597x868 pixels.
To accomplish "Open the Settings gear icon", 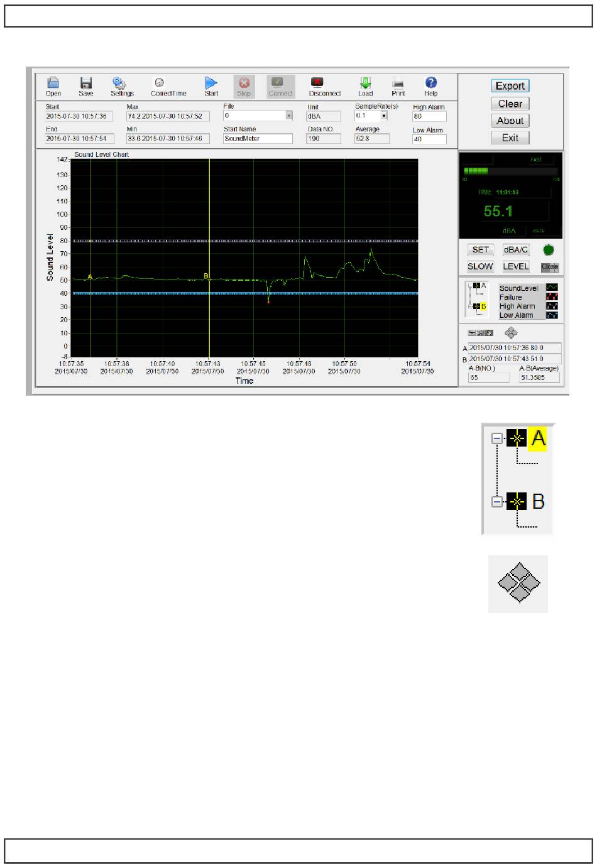I will click(119, 84).
